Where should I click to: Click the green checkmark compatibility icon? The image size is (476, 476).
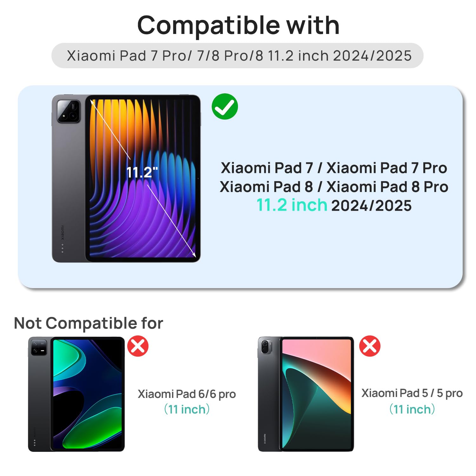[x=225, y=107]
